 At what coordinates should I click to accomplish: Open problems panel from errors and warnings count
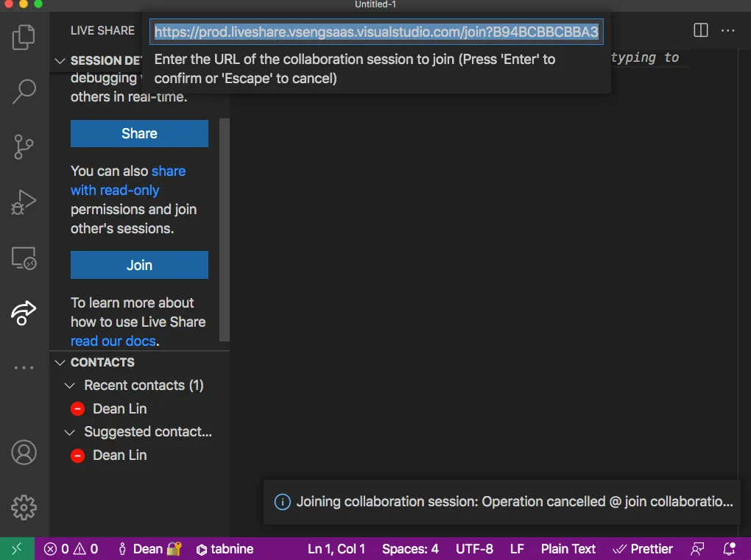coord(71,548)
